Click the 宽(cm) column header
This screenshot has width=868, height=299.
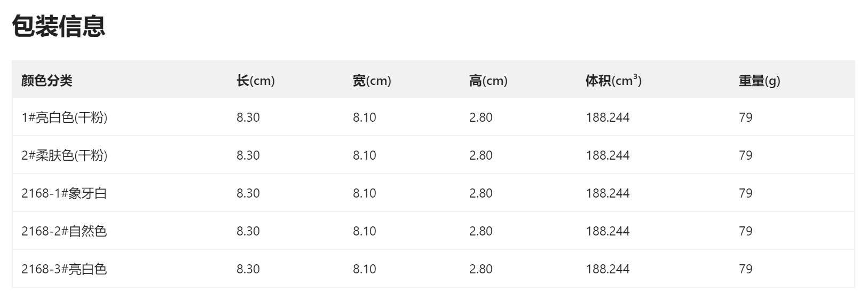point(372,81)
